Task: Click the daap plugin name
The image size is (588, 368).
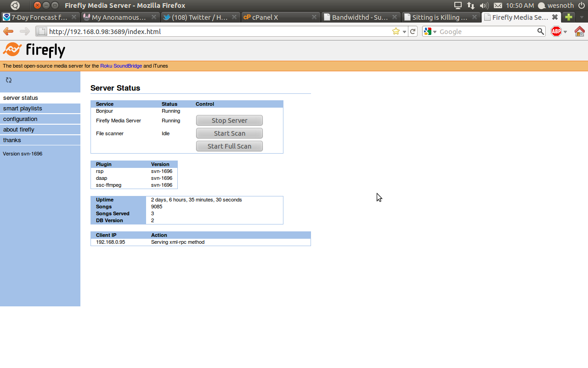Action: click(x=102, y=178)
